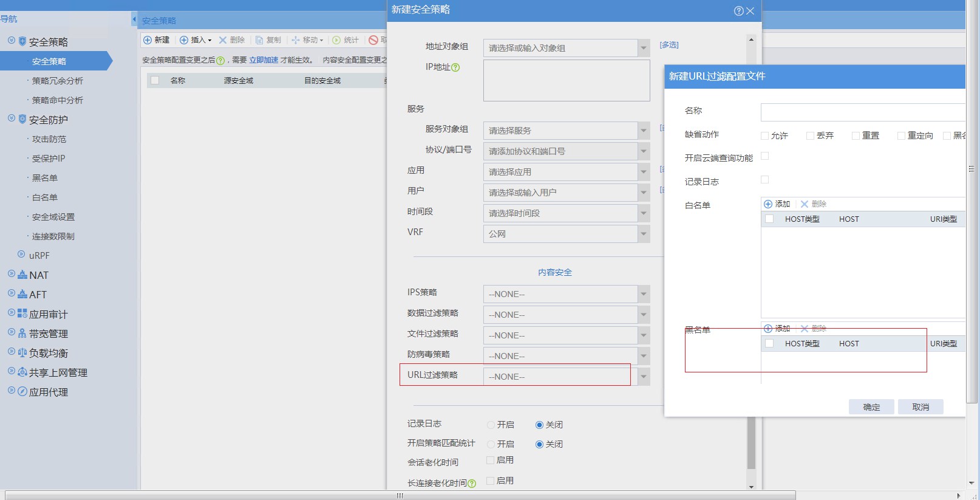This screenshot has width=980, height=500.
Task: Click the 应用审计 grid icon in navigation
Action: (22, 313)
